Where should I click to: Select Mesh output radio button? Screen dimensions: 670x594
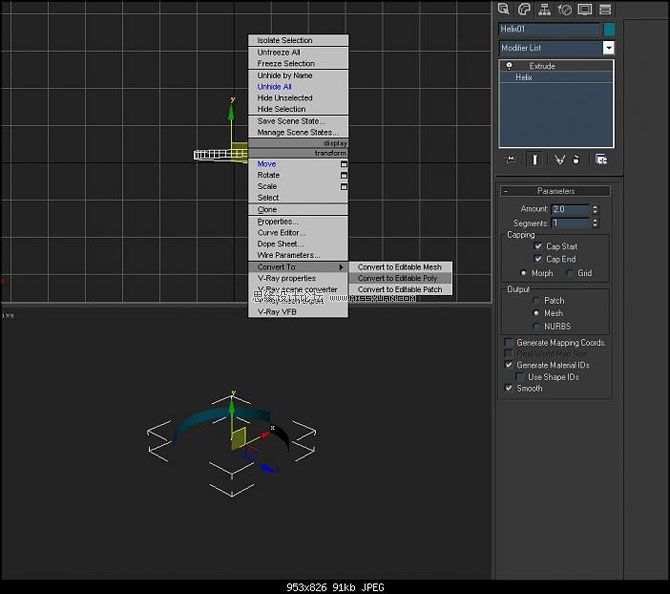tap(536, 313)
